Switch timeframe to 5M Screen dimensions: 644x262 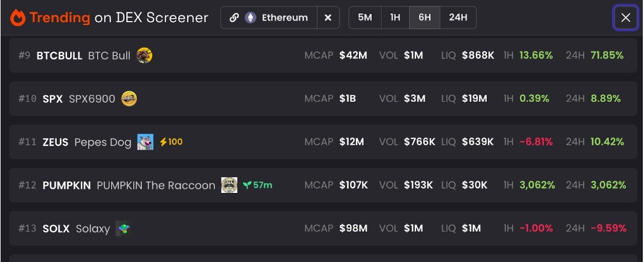[x=365, y=18]
